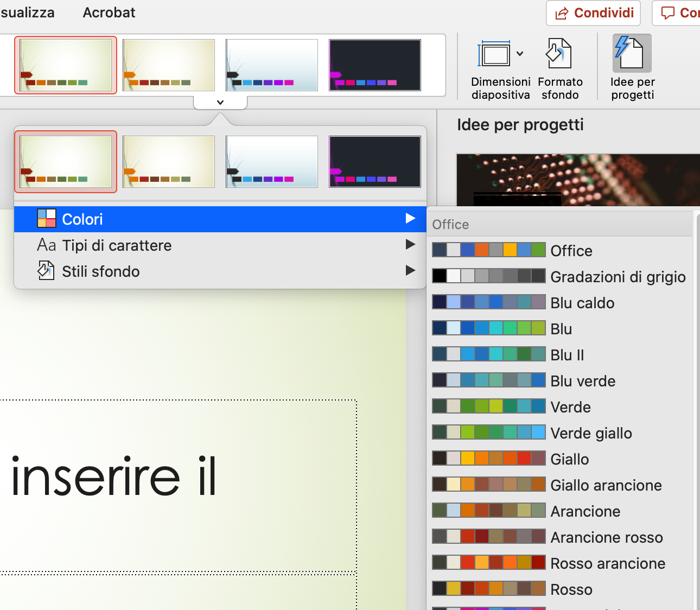Select the dark variant thumbnail in popup
The image size is (700, 610).
(x=375, y=162)
